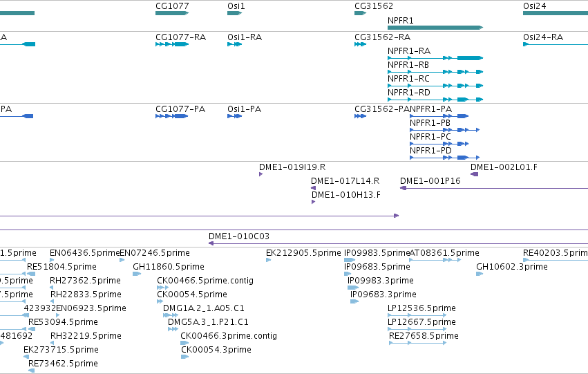Select the IP09983.5prime EST
Image resolution: width=588 pixels, height=374 pixels.
click(350, 259)
